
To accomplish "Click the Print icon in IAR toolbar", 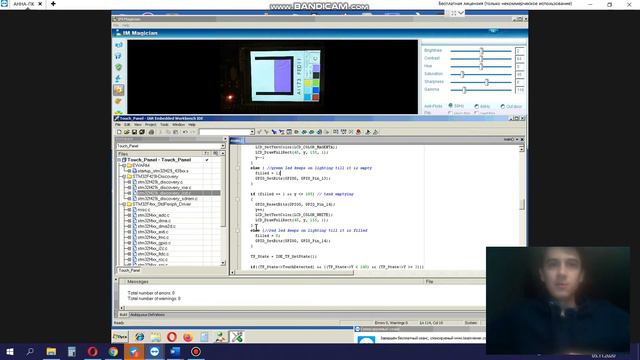I will 151,132.
